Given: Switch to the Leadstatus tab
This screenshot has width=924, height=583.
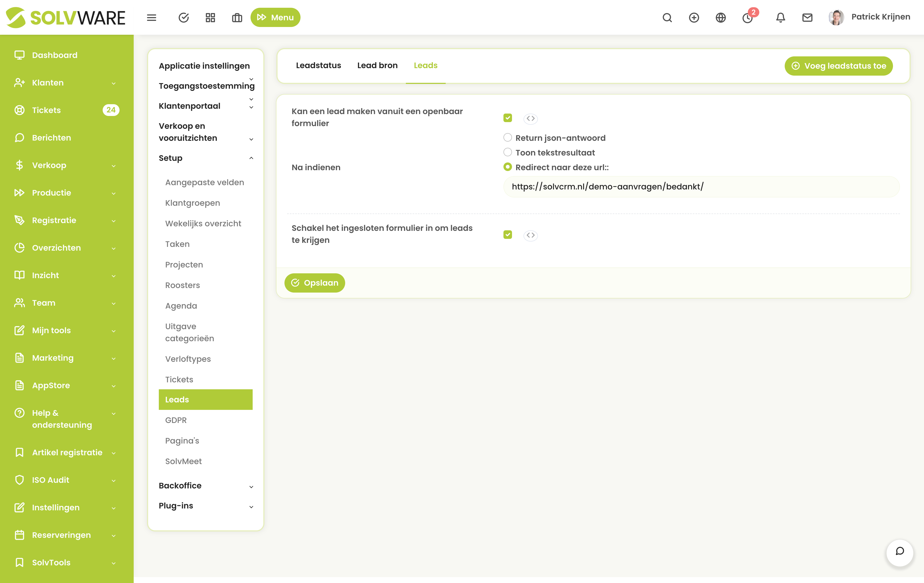Looking at the screenshot, I should 318,65.
